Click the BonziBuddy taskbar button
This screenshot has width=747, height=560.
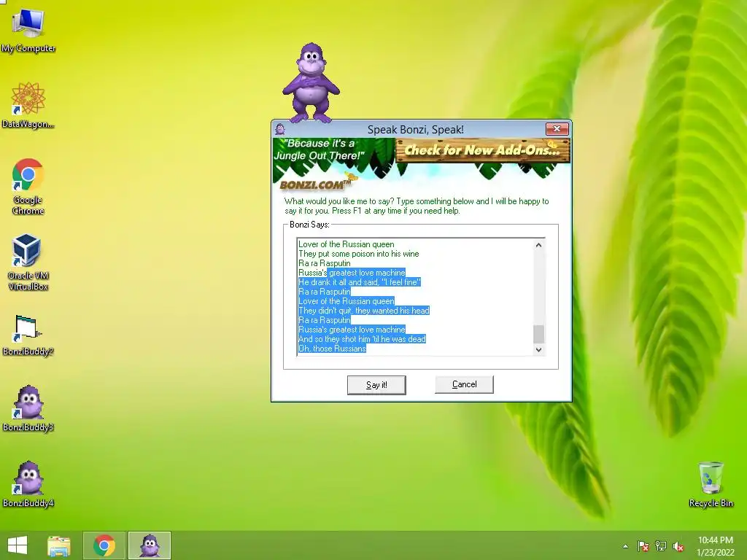150,545
